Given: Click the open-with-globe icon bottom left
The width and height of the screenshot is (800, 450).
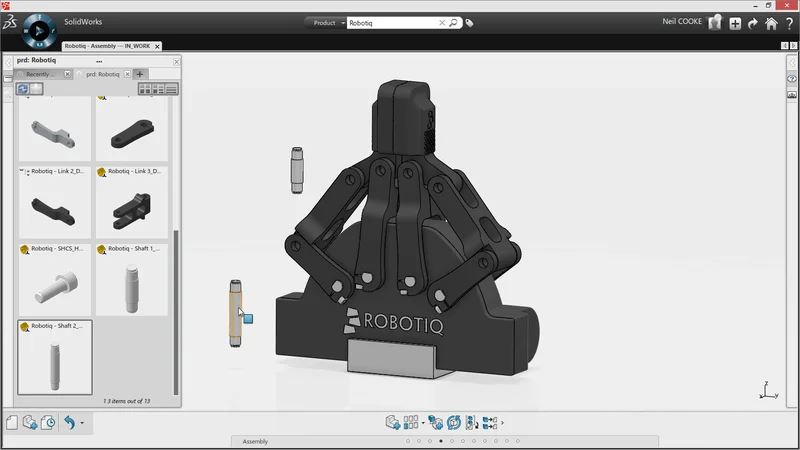Looking at the screenshot, I should pyautogui.click(x=30, y=422).
